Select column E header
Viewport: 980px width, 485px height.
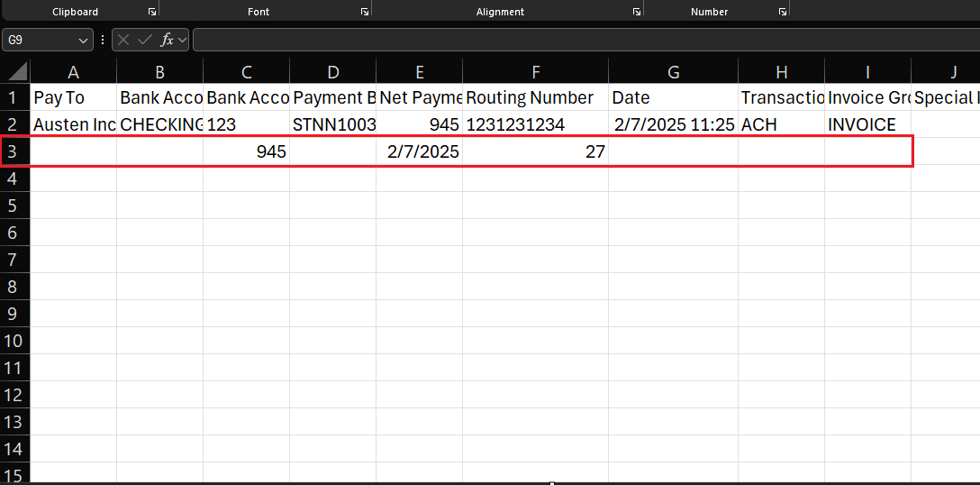[x=420, y=72]
